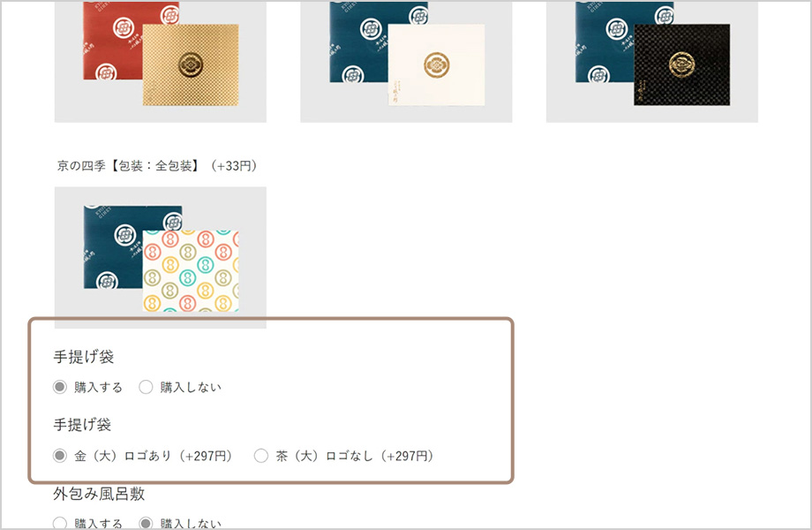This screenshot has height=530, width=812.
Task: Click the second 手提げ袋 heading above bag colors
Action: 82,425
